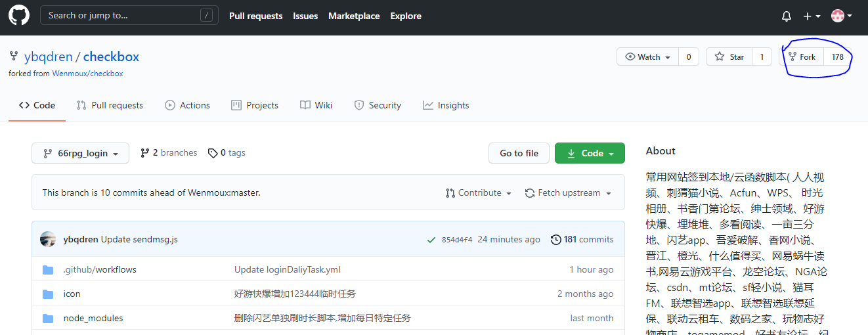The width and height of the screenshot is (868, 335).
Task: Open the .github/workflows folder
Action: (100, 269)
